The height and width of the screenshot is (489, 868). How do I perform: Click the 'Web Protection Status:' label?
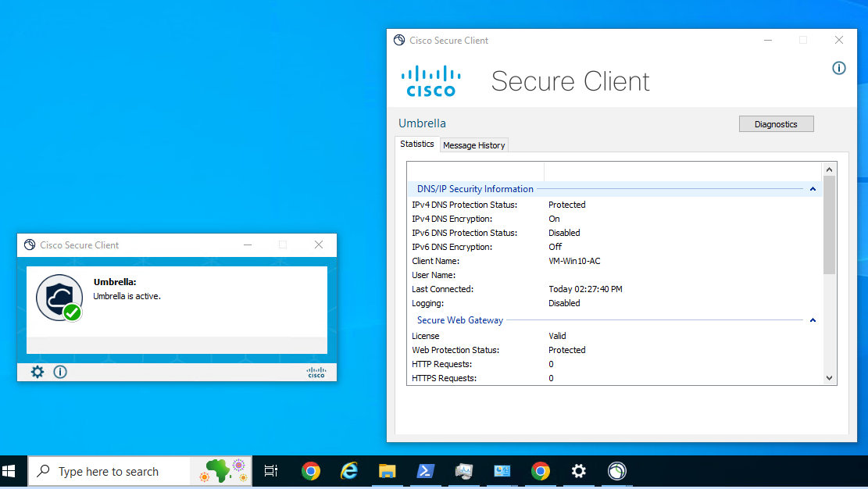[455, 350]
